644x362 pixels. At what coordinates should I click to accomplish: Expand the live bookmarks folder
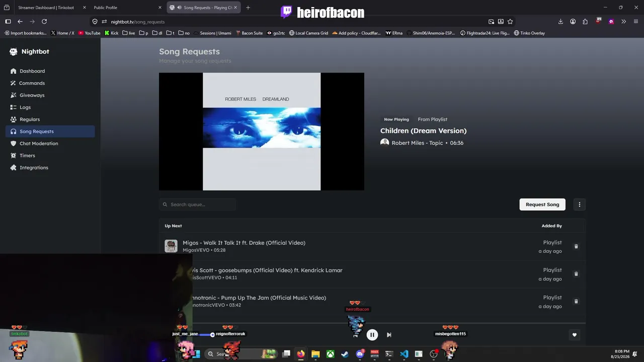(128, 33)
